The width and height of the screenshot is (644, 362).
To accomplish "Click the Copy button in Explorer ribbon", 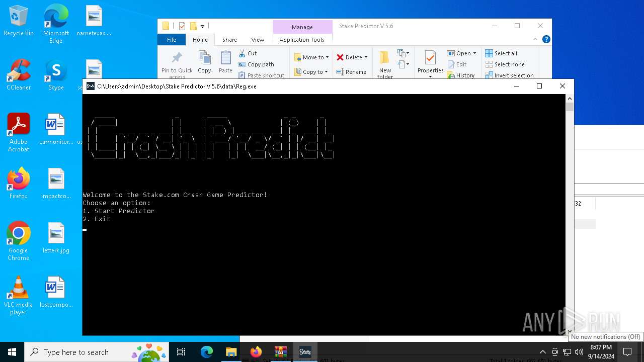I will pyautogui.click(x=204, y=62).
